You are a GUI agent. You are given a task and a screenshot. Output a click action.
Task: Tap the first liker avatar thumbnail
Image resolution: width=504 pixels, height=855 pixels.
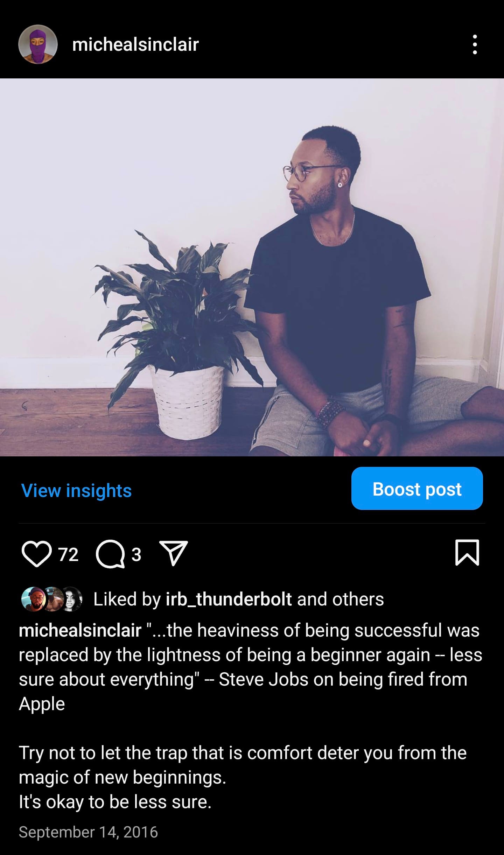34,599
